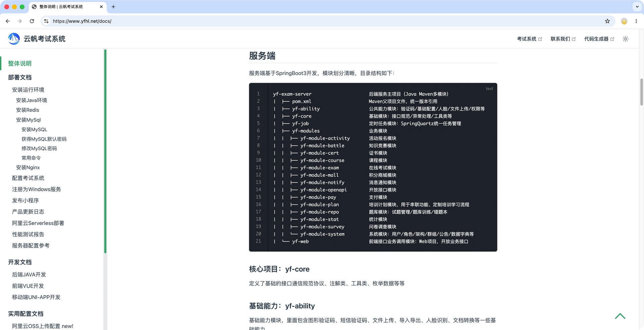Open 产品更新日志 sidebar entry
Screen dimensions: 644x330
pos(28,212)
